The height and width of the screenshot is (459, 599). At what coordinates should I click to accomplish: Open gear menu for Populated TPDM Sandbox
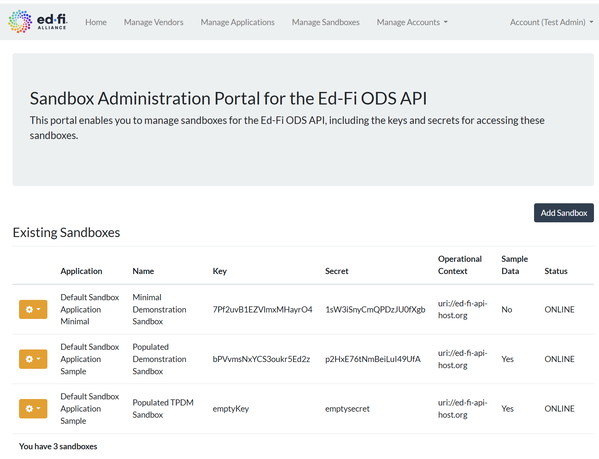(x=33, y=409)
